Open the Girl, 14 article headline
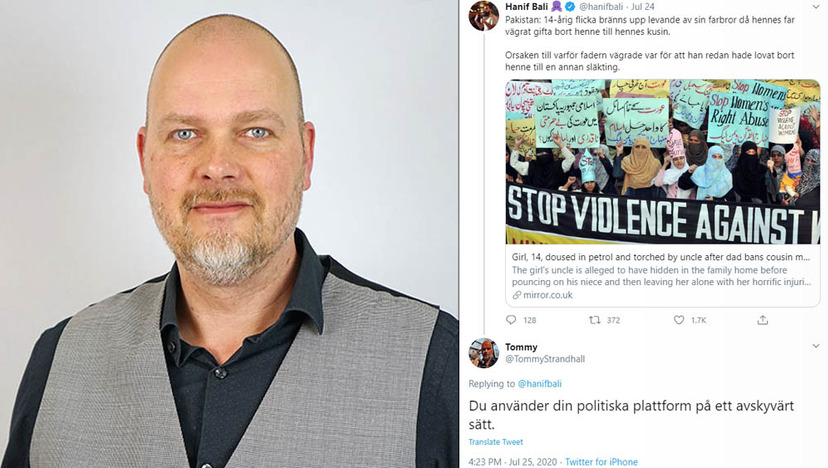This screenshot has width=828, height=468. [x=661, y=257]
